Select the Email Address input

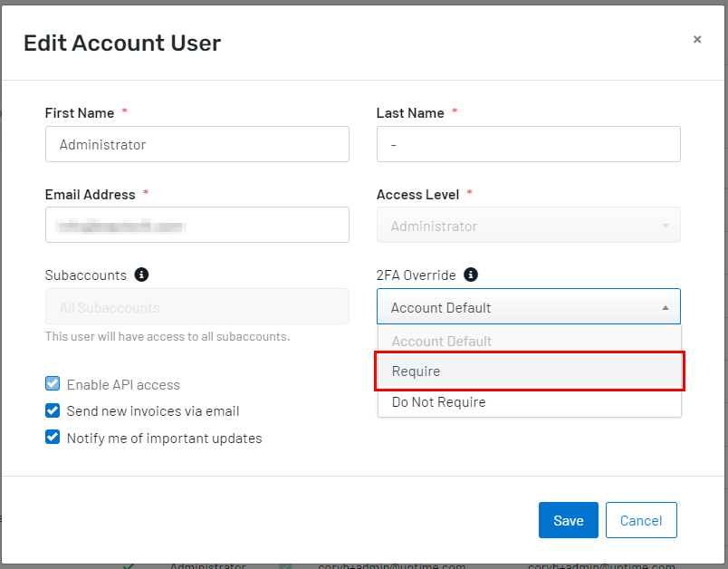pyautogui.click(x=196, y=225)
